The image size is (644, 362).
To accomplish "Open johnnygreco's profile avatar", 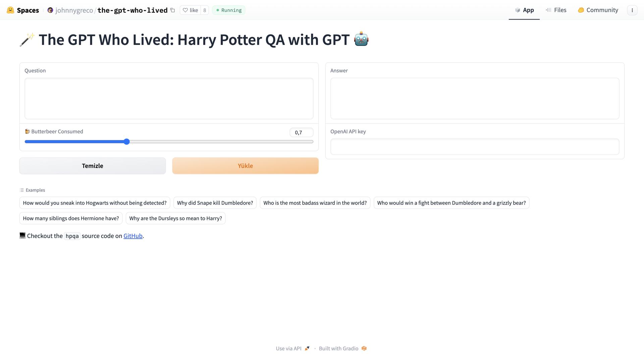I will (50, 10).
